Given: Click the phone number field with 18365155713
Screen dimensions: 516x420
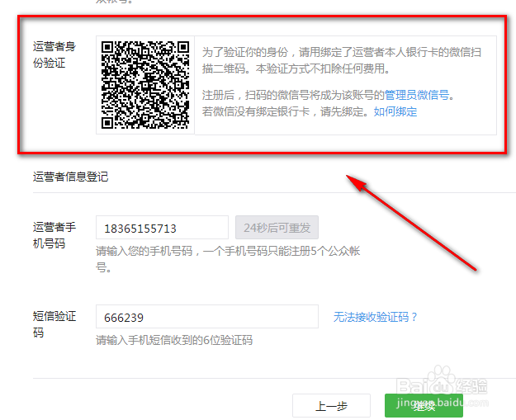Looking at the screenshot, I should (x=162, y=228).
